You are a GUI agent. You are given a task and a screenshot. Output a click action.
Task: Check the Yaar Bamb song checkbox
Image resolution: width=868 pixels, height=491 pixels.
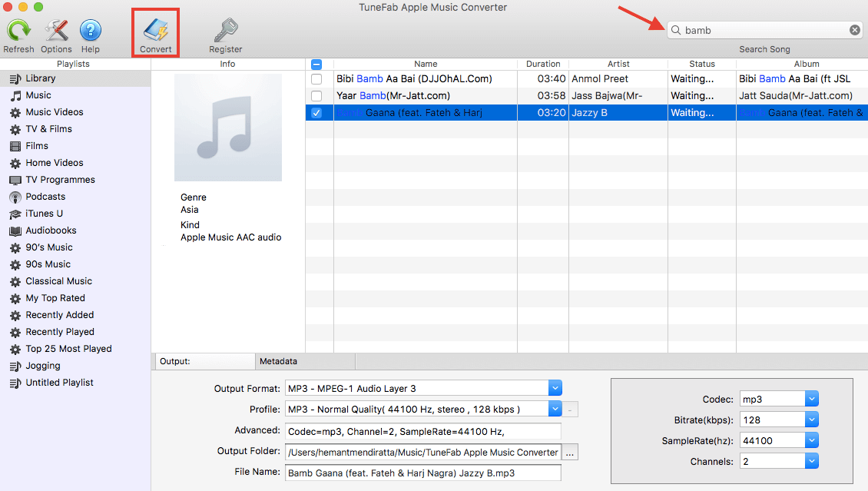316,96
